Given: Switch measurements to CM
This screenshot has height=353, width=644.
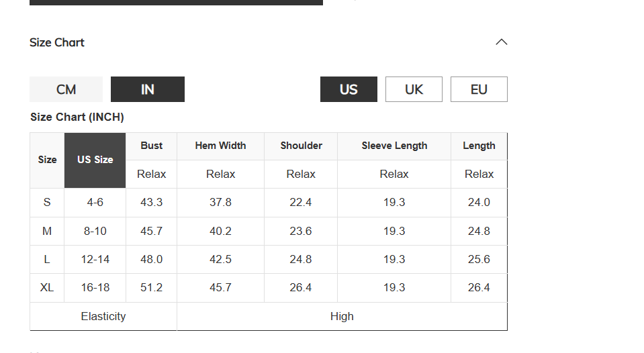Looking at the screenshot, I should click(66, 89).
